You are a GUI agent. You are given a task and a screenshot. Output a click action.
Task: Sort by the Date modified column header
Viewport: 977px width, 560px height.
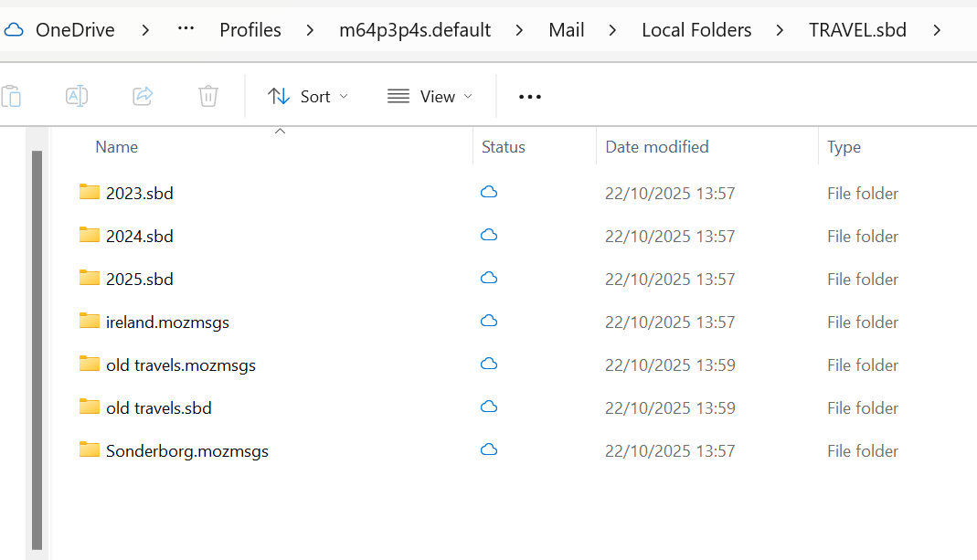coord(657,147)
